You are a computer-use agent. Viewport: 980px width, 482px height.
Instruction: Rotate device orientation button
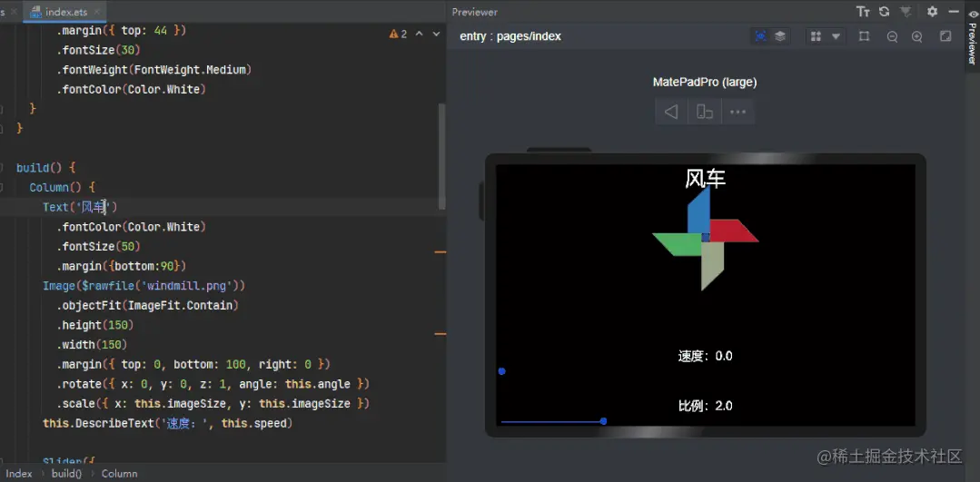pyautogui.click(x=705, y=112)
